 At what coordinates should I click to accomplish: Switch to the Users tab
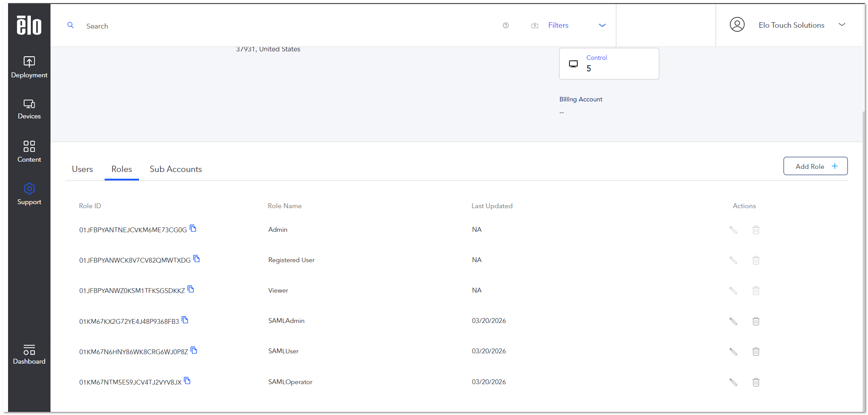82,169
